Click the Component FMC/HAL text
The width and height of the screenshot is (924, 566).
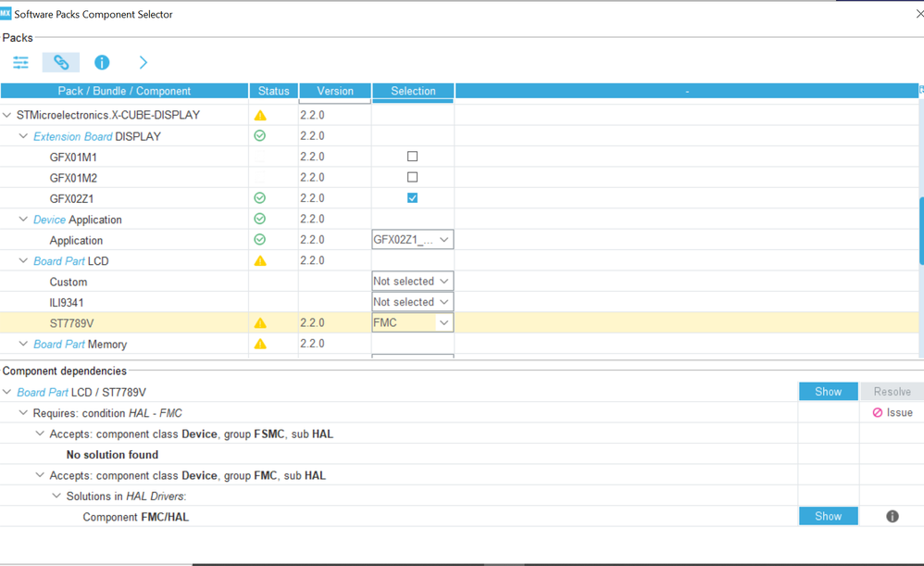tap(135, 517)
